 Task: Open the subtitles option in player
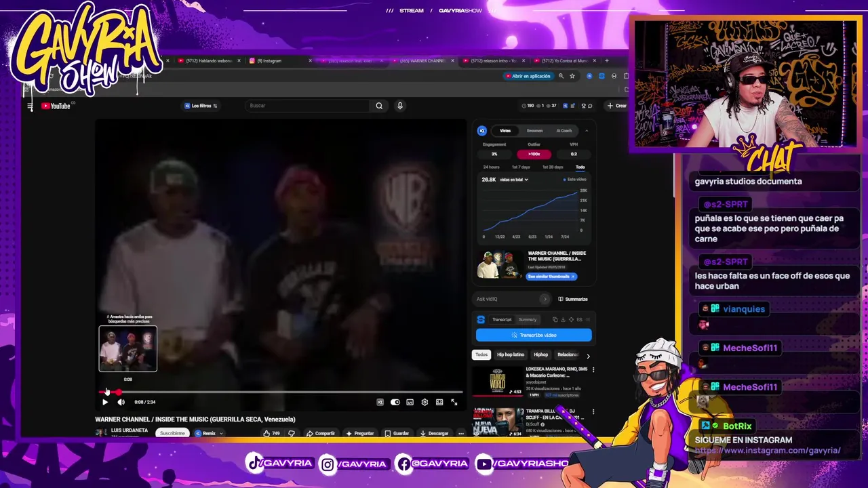tap(410, 402)
